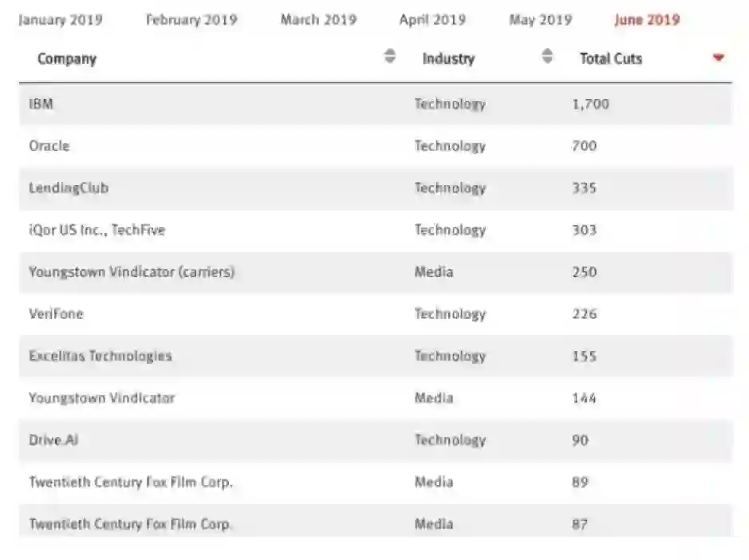Screen dimensions: 749x560
Task: Open the March 2019 tab
Action: click(x=318, y=20)
